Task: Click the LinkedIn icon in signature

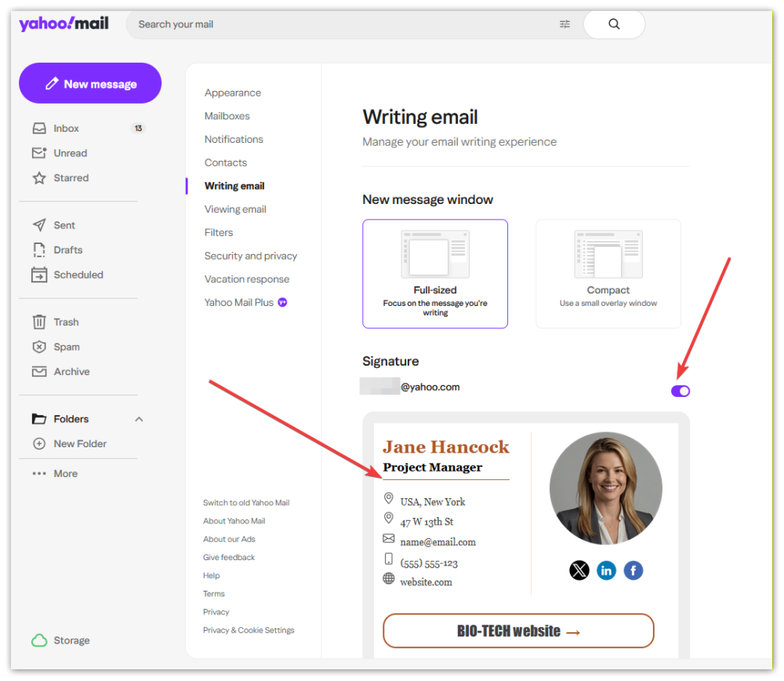Action: pos(606,570)
